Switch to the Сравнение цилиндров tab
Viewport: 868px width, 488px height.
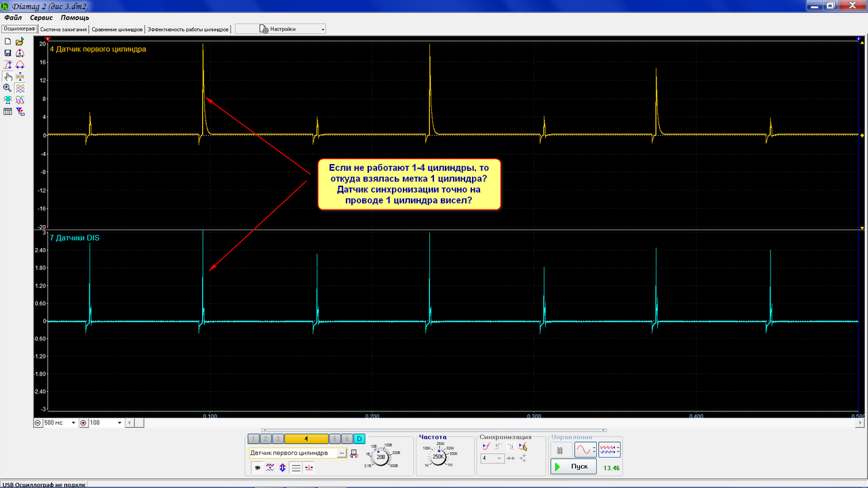coord(117,29)
